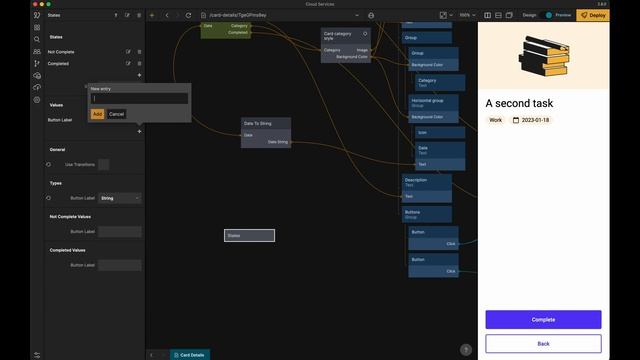Click the connection indicator beside the Button Label type

49,198
